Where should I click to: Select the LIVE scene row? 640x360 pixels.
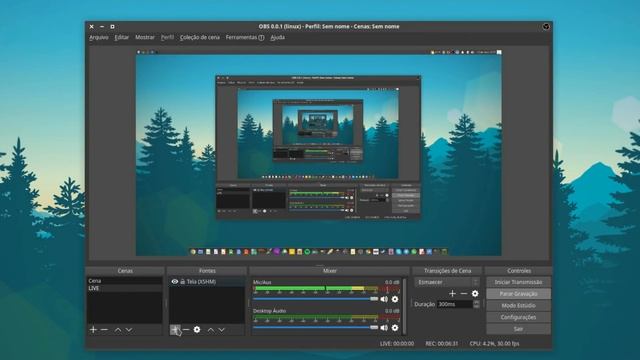pyautogui.click(x=124, y=288)
